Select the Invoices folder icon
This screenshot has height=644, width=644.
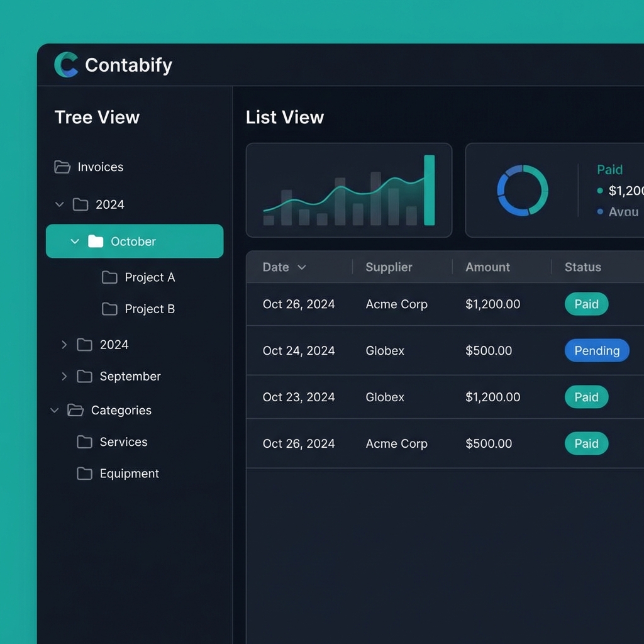click(61, 167)
